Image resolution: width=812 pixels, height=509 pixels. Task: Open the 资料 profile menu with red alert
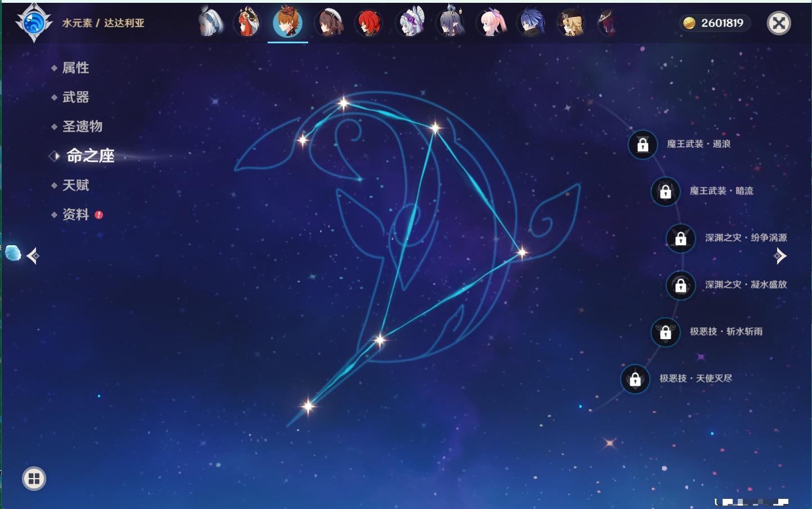click(75, 214)
